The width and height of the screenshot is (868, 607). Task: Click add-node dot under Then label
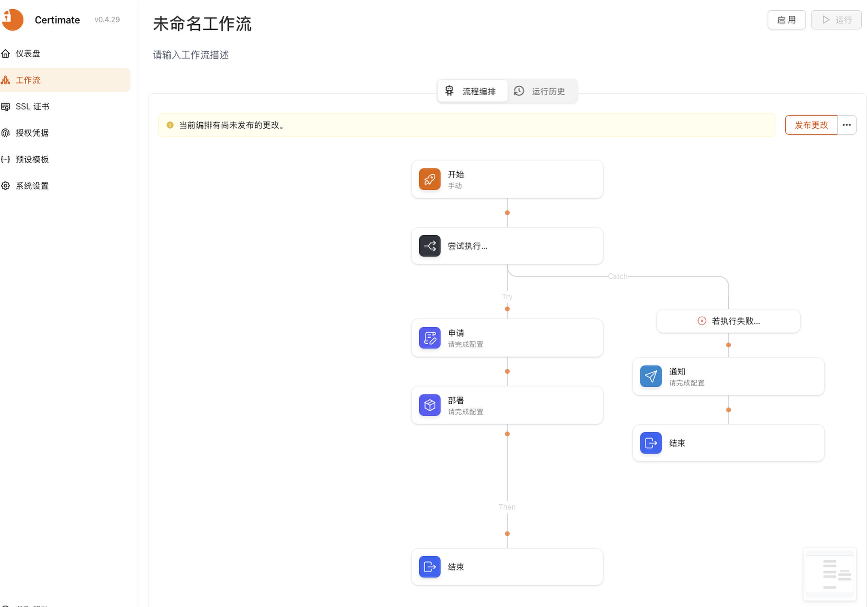tap(507, 534)
